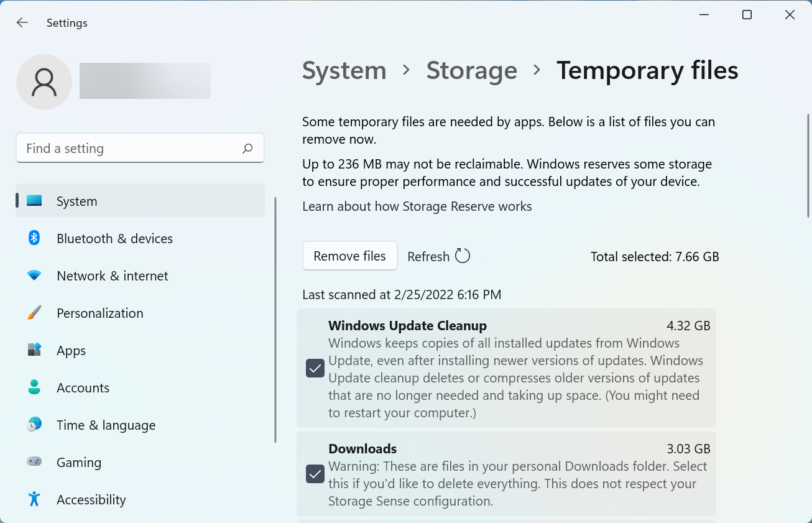Click the Time & language icon

34,425
